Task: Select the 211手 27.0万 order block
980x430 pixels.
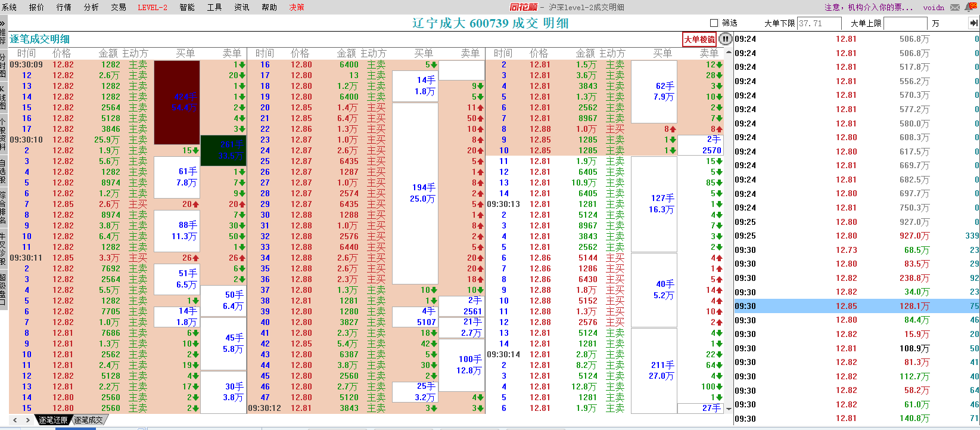Action: pos(654,370)
